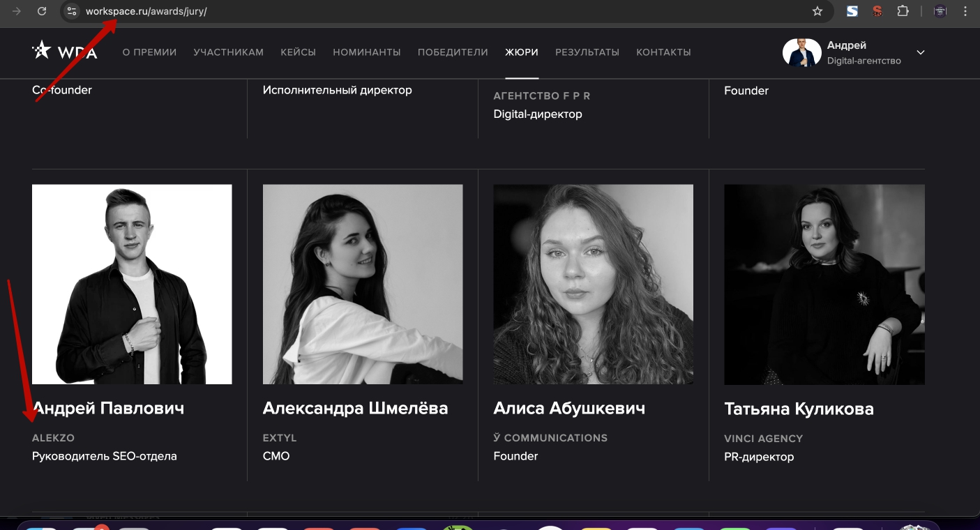The width and height of the screenshot is (980, 530).
Task: Open Chrome three-dot menu
Action: pyautogui.click(x=964, y=11)
